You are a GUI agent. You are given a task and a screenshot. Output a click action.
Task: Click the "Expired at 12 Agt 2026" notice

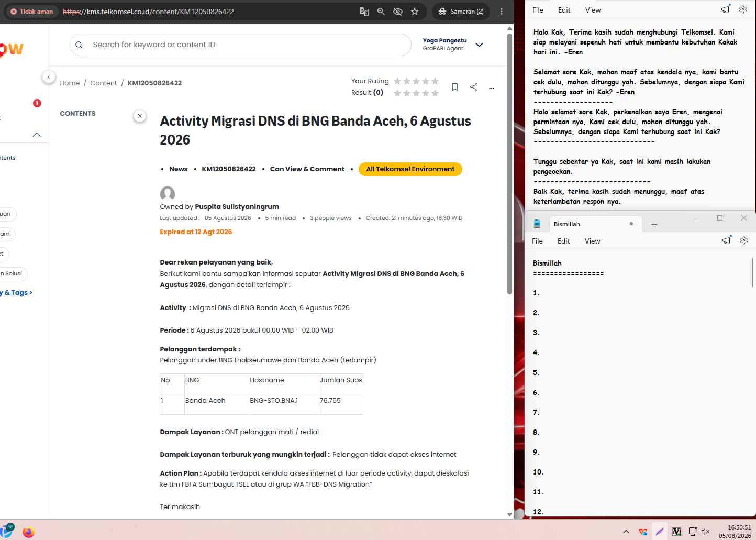196,232
